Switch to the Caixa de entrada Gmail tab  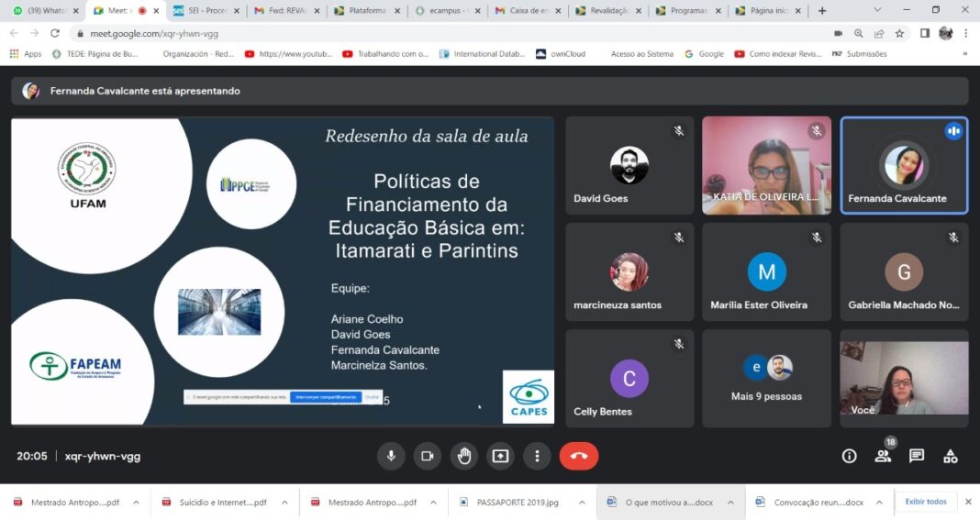[527, 11]
